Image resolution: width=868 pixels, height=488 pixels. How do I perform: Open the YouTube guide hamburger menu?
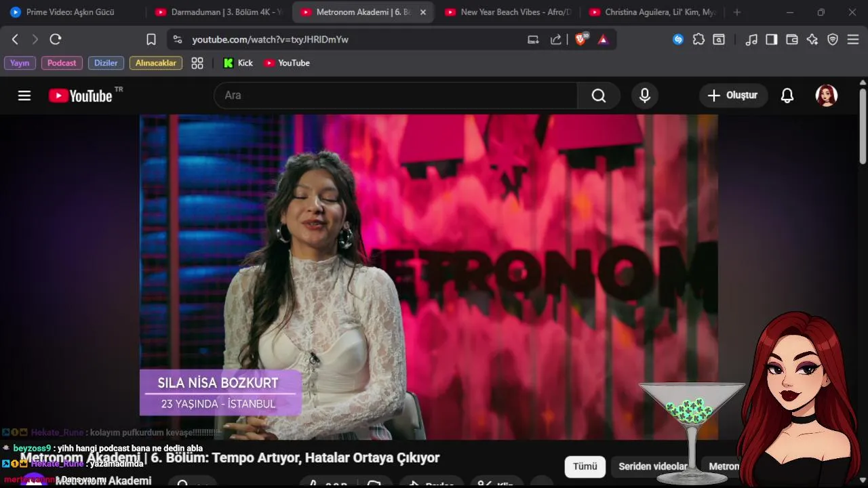coord(24,96)
